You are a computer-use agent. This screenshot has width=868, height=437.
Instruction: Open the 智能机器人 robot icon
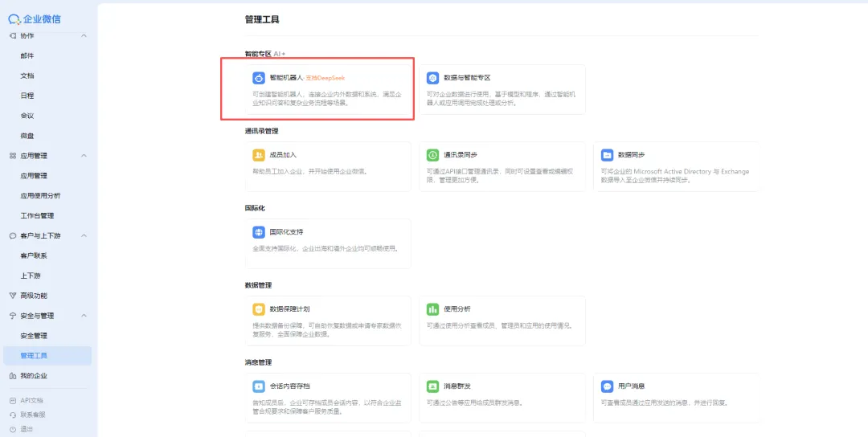259,78
